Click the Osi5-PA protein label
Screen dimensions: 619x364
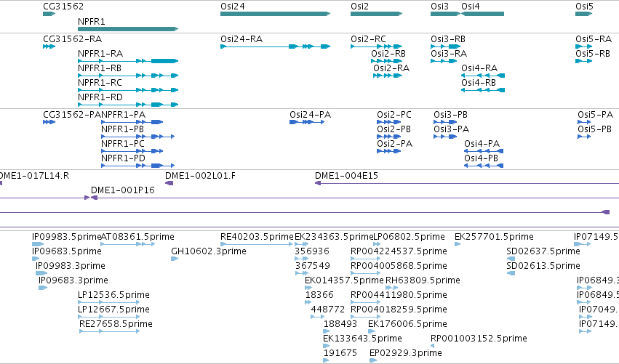pos(595,115)
